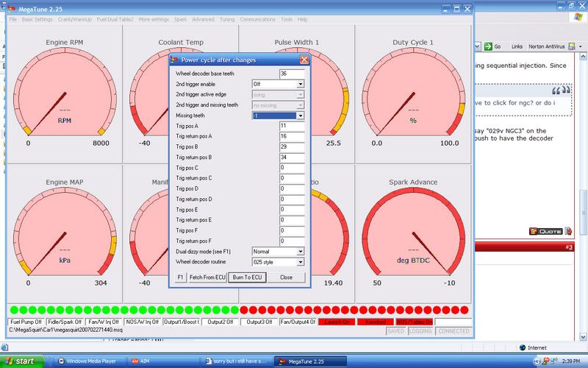Viewport: 588px width, 368px height.
Task: Open the Advanced menu
Action: click(x=204, y=20)
